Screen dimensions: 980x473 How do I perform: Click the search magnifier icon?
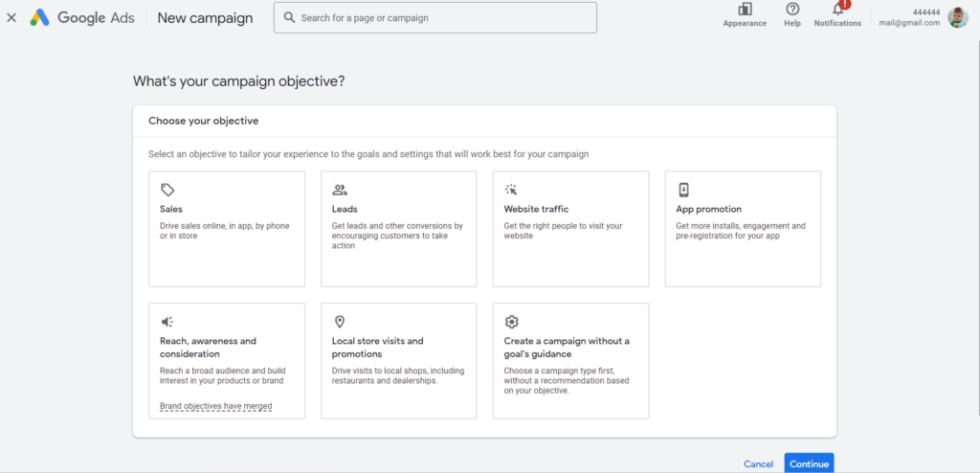click(x=289, y=17)
